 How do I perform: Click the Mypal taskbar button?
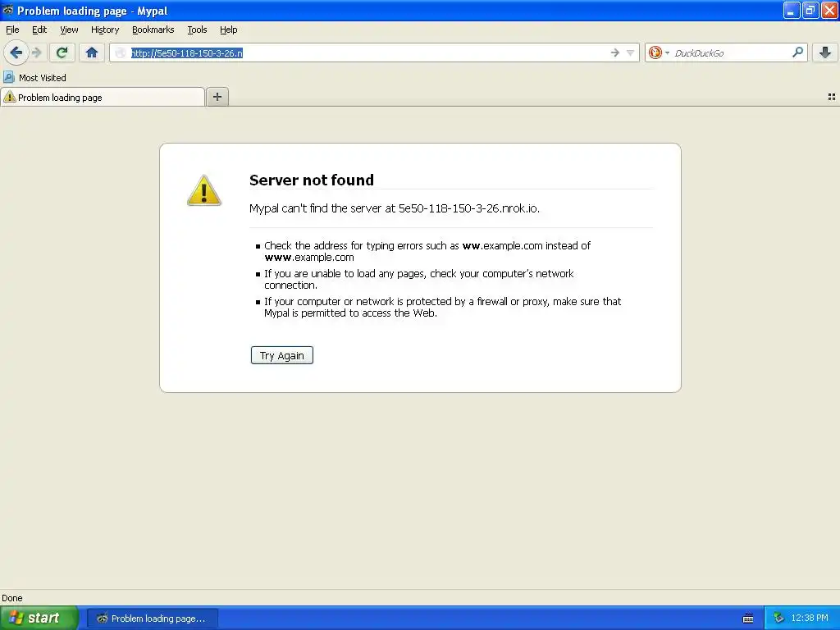coord(152,619)
